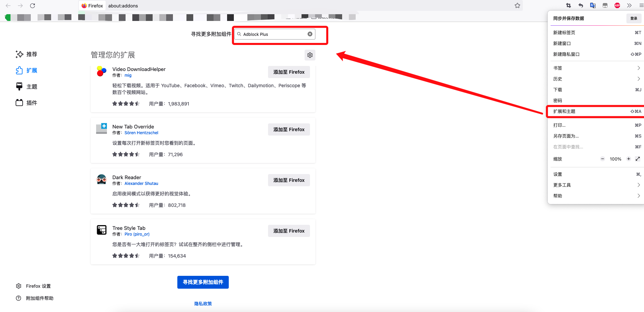
Task: Click the Firefox identity icon in address bar
Action: pyautogui.click(x=92, y=6)
